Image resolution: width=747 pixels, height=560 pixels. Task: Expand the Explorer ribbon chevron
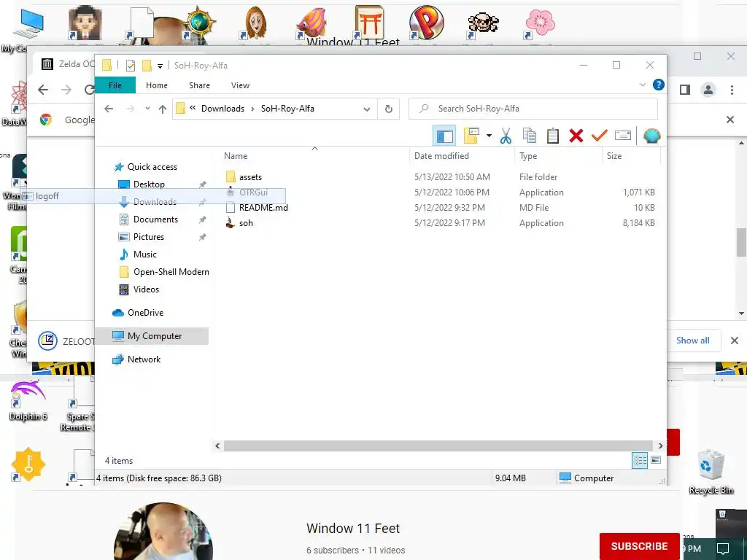[642, 85]
